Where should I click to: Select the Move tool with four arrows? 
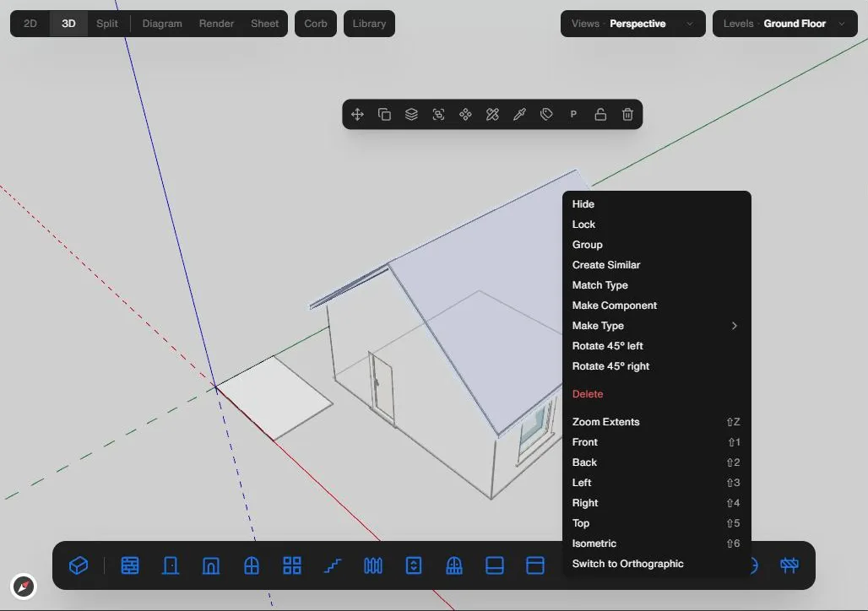pos(357,115)
